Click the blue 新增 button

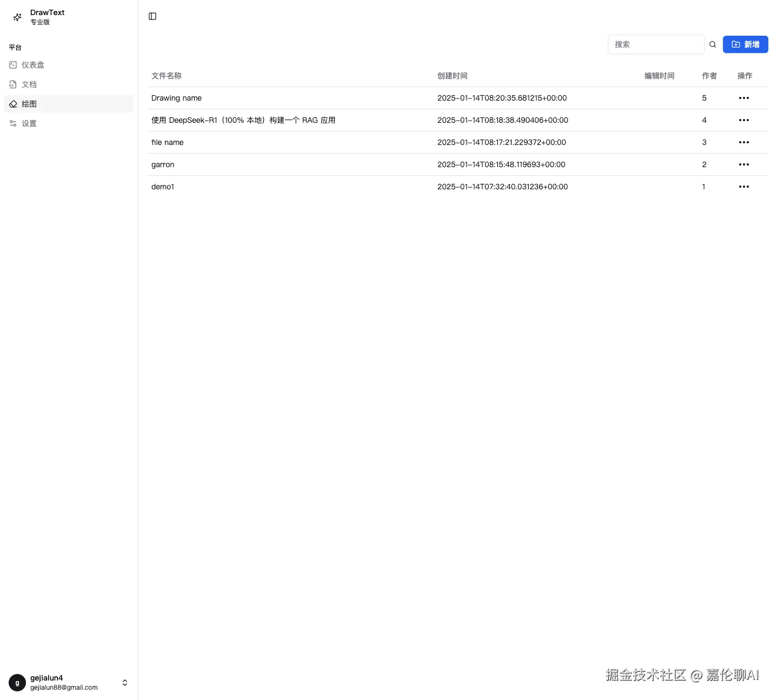point(746,44)
